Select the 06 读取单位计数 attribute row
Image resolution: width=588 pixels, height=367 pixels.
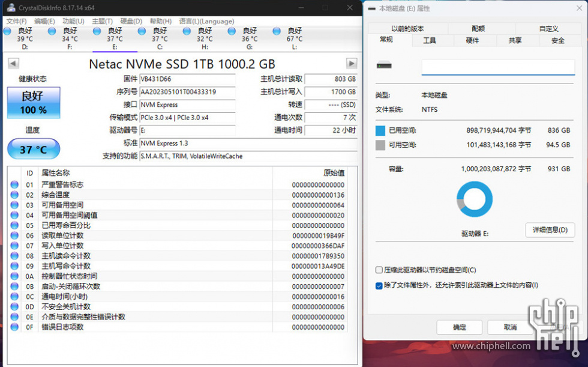pyautogui.click(x=178, y=235)
